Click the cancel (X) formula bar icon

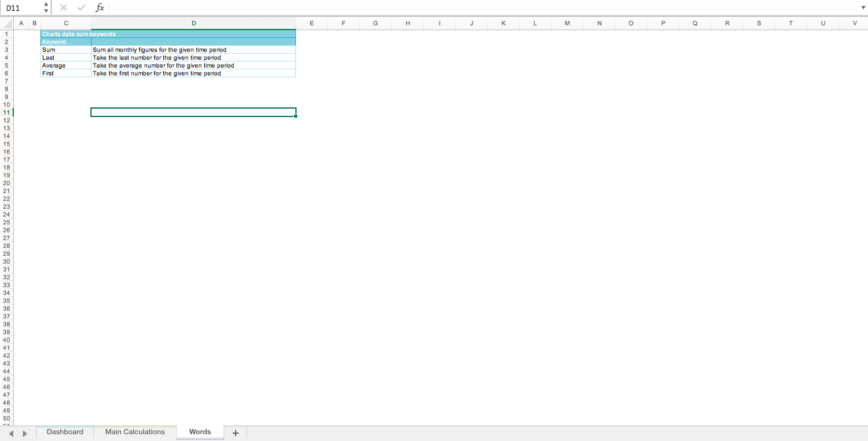[63, 8]
